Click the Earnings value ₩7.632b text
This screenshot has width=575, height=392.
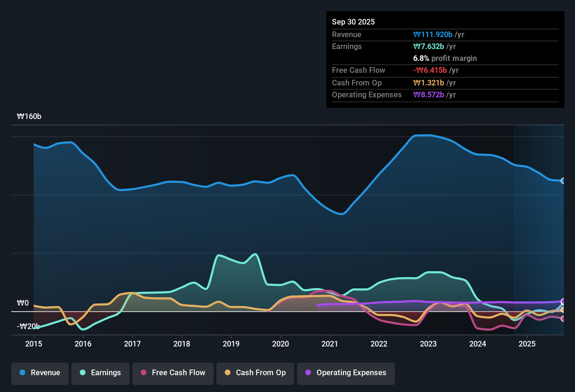tap(429, 46)
